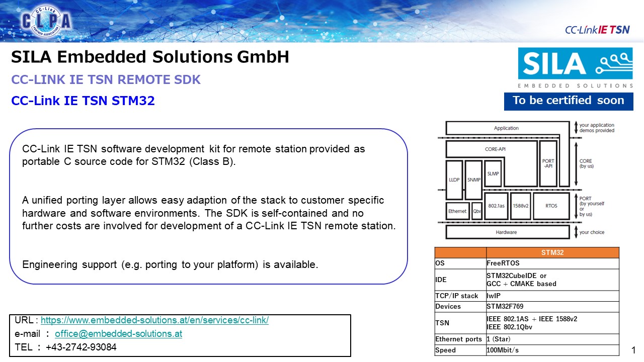Click the office@embedded-solutions.at email link
644x362 pixels.
118,334
